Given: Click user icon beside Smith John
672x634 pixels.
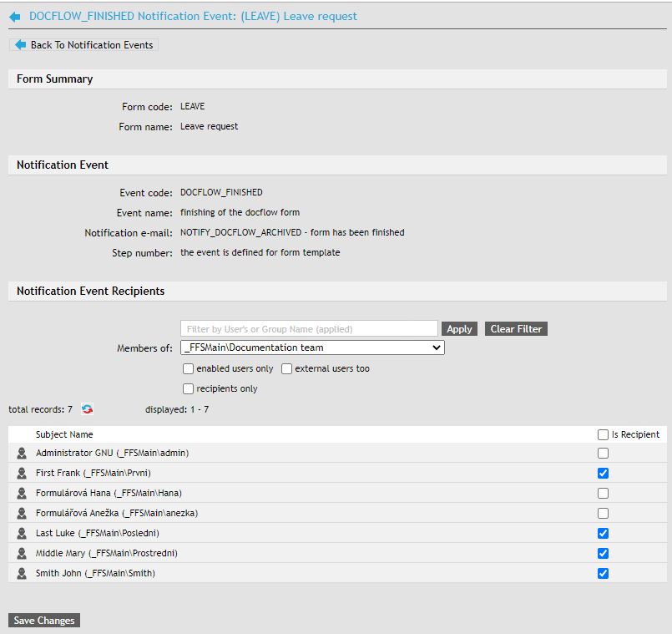Looking at the screenshot, I should pyautogui.click(x=22, y=574).
